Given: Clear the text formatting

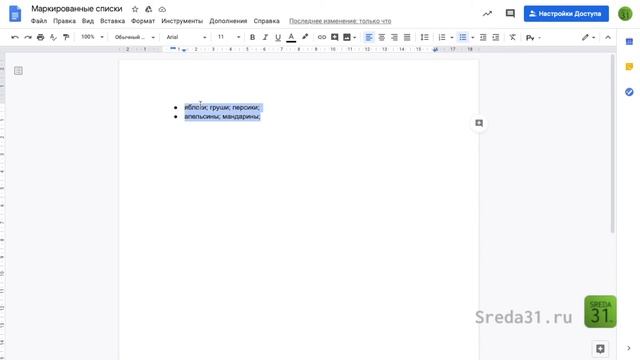Looking at the screenshot, I should point(513,37).
